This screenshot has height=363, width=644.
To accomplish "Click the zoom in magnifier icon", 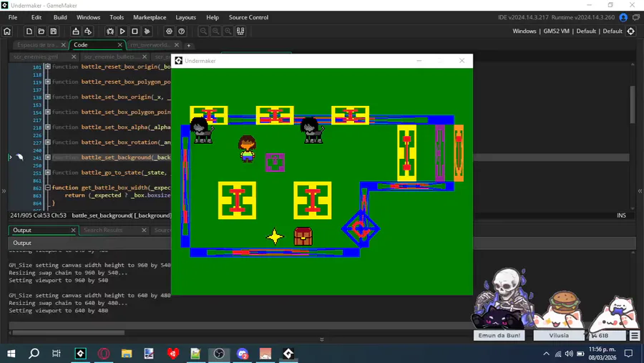I will [x=228, y=32].
